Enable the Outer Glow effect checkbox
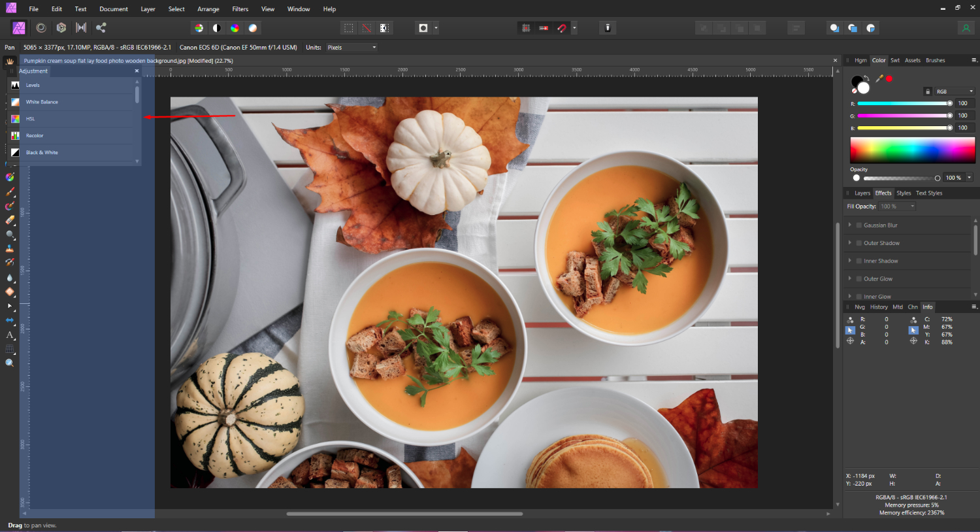This screenshot has width=980, height=532. coord(859,278)
